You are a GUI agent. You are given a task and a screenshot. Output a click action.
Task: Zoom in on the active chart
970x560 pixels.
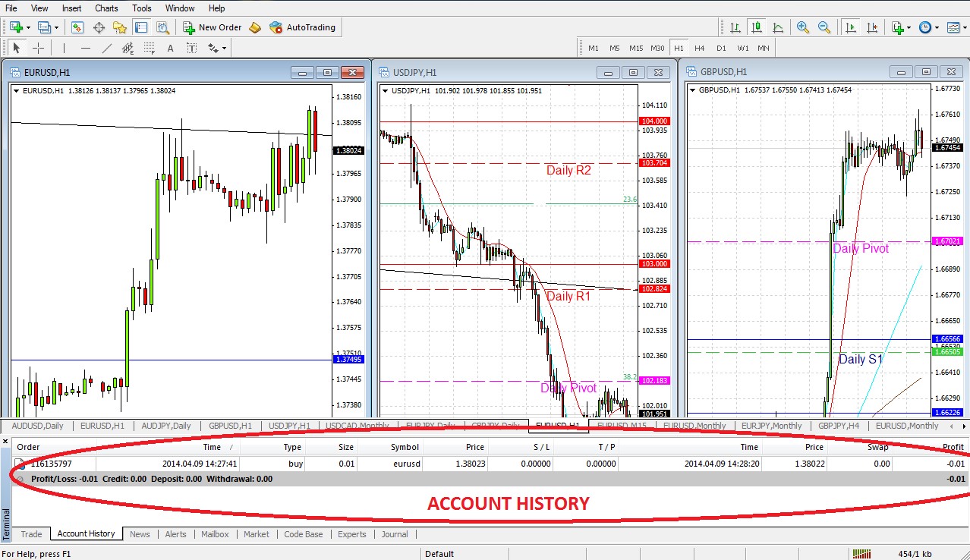point(802,27)
